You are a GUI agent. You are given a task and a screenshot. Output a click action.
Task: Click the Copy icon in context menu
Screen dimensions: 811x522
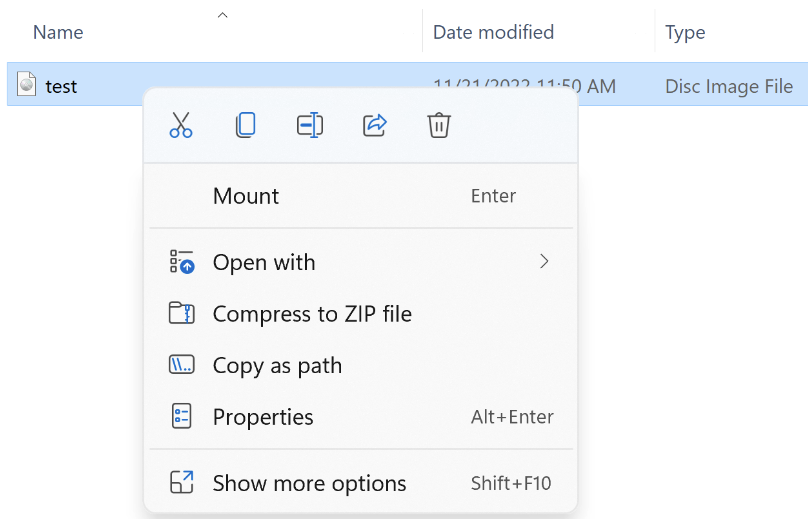click(x=245, y=125)
